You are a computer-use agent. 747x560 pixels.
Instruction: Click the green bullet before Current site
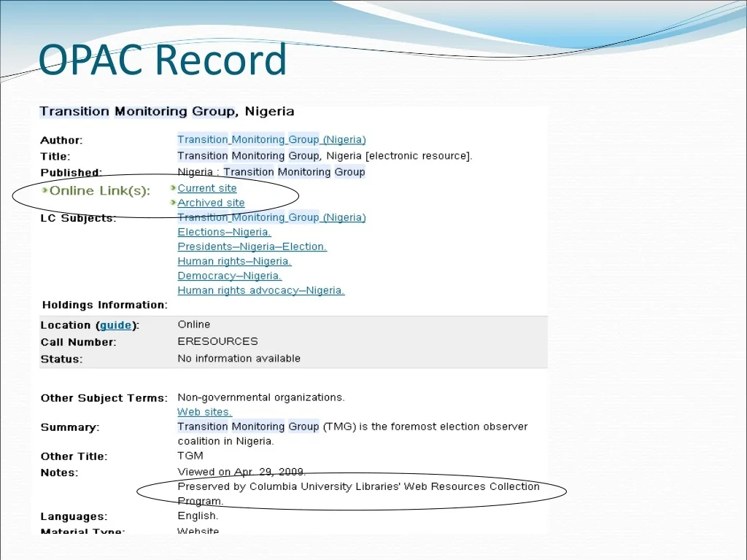tap(174, 188)
